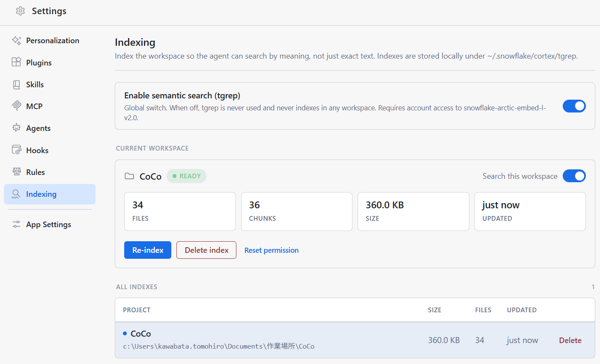
Task: Click the Skills book icon
Action: pos(16,85)
